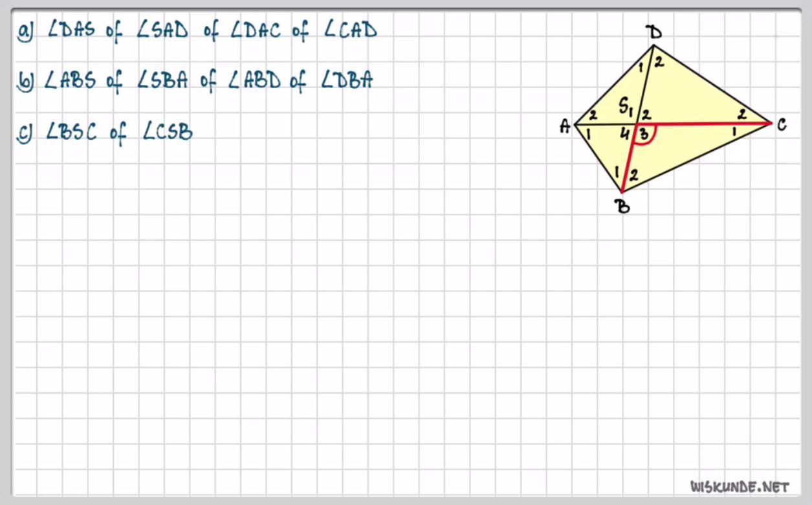
Task: Click the ∠DBA text in line b
Action: [x=347, y=80]
